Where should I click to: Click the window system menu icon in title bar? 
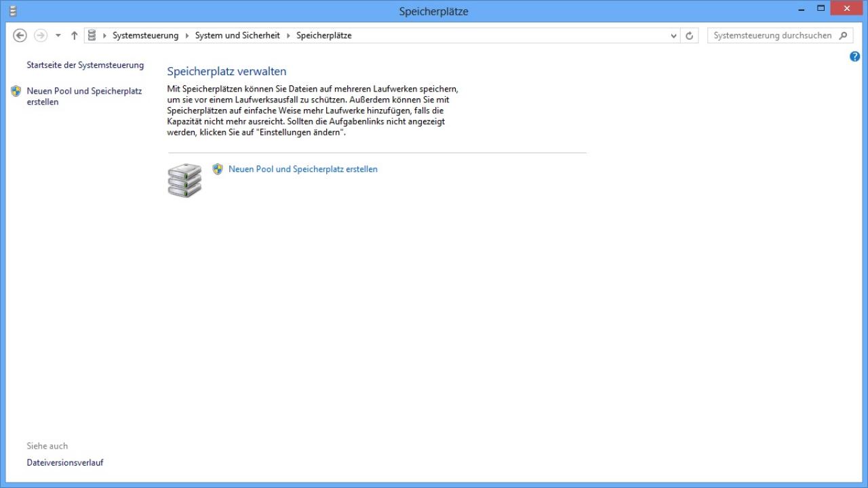[x=12, y=11]
